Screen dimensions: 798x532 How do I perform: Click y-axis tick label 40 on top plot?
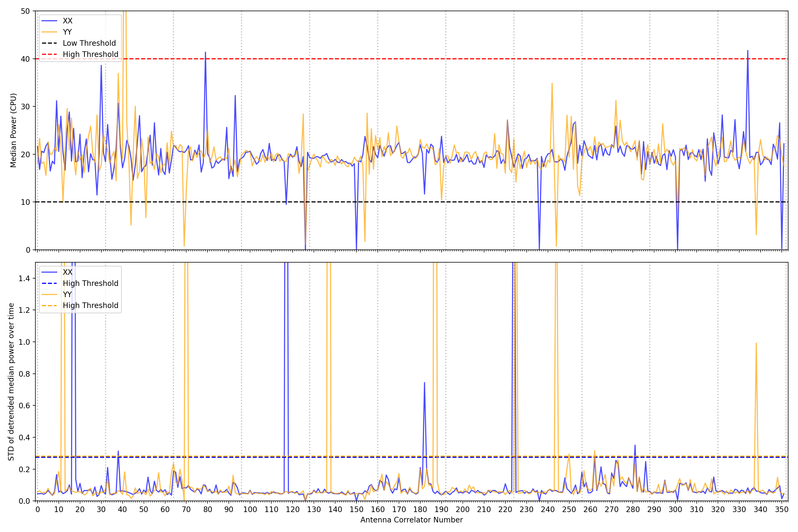click(25, 59)
